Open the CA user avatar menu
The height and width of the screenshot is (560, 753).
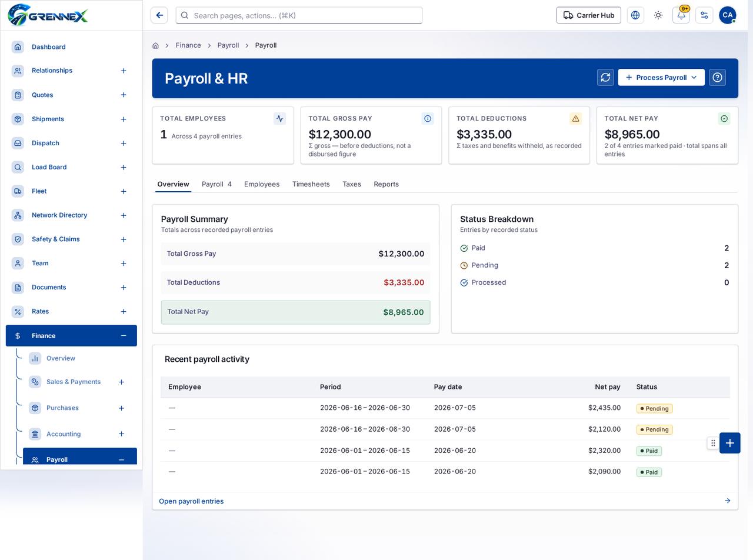point(728,15)
